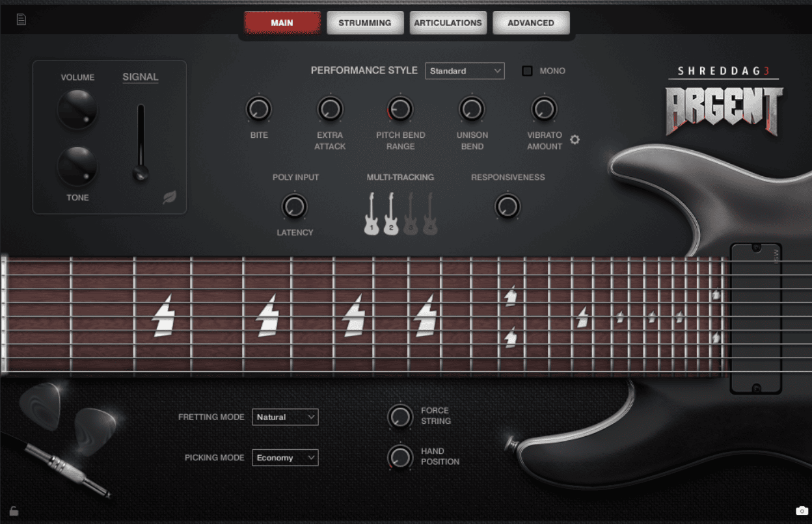Go to the ADVANCED tab
812x524 pixels.
531,22
